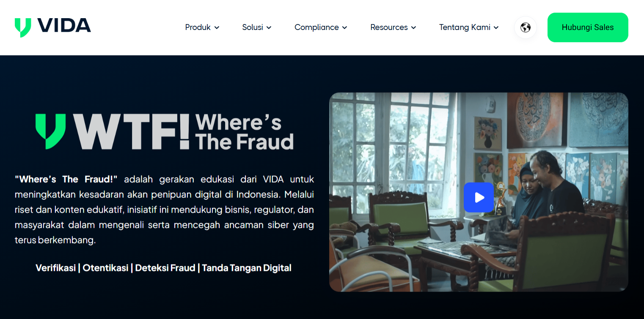Image resolution: width=644 pixels, height=319 pixels.
Task: Expand the Resources chevron arrow
Action: click(413, 27)
